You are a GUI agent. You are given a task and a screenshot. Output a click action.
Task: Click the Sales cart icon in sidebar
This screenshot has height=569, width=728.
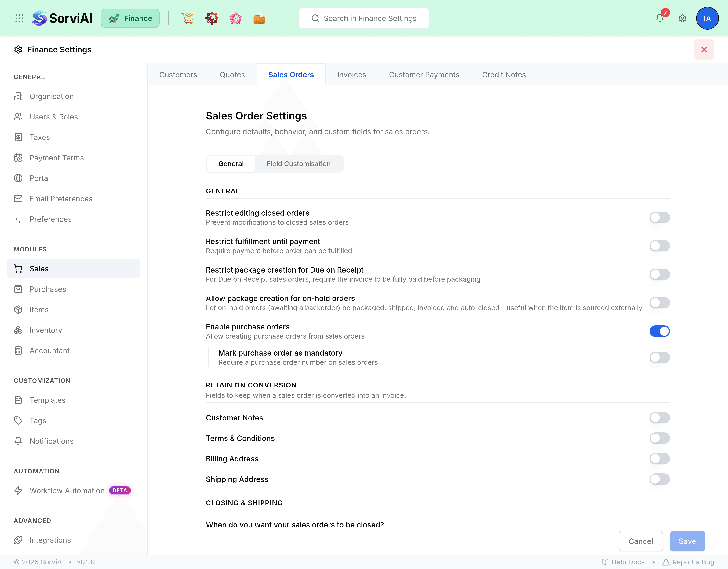click(18, 269)
